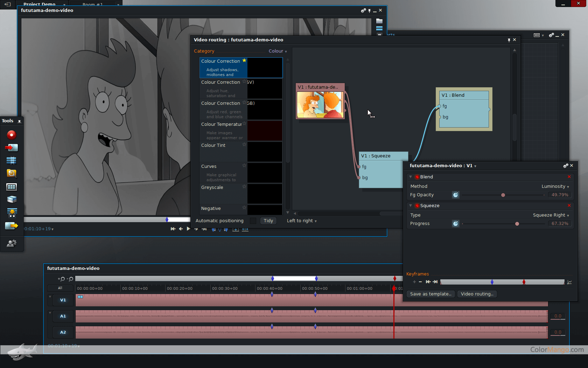Select the striped timeline edit tool icon
This screenshot has width=588, height=368.
[12, 161]
